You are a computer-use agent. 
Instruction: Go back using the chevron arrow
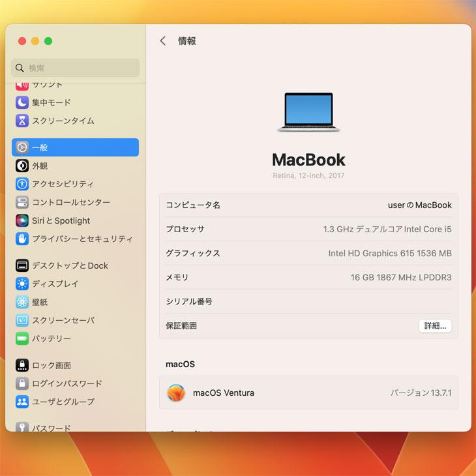163,41
